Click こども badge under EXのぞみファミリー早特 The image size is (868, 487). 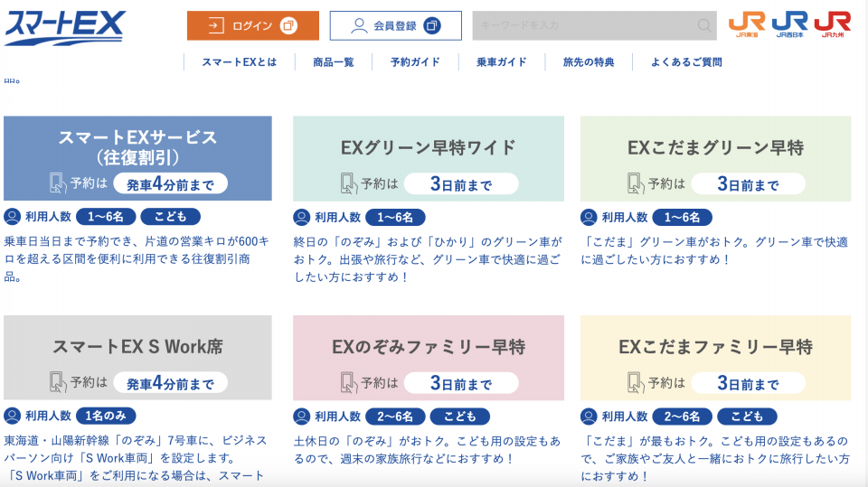pos(460,417)
